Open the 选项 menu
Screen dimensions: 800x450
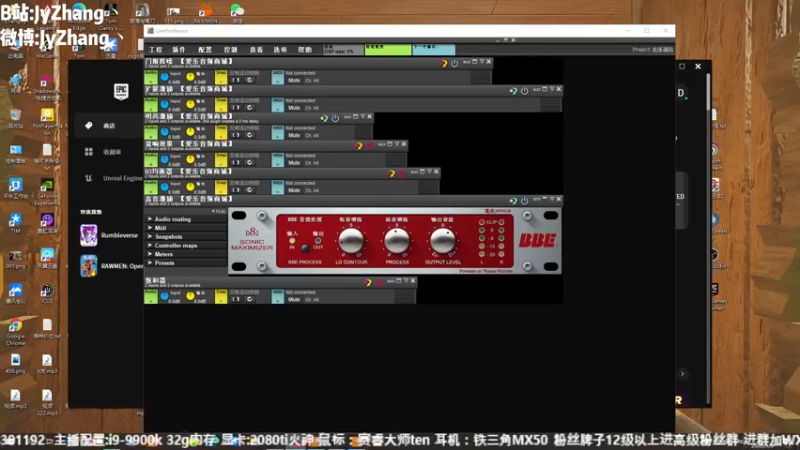[280, 49]
